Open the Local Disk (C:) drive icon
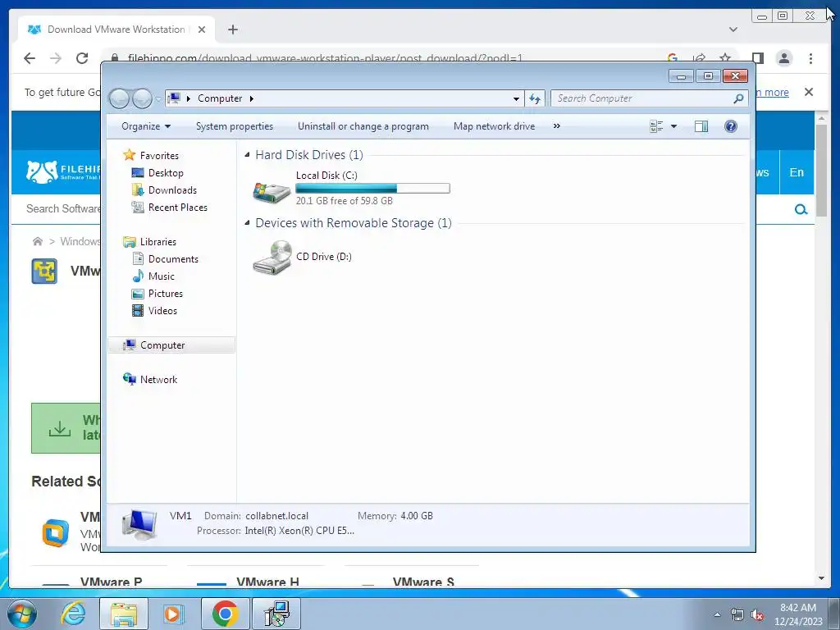This screenshot has height=630, width=840. click(x=272, y=191)
